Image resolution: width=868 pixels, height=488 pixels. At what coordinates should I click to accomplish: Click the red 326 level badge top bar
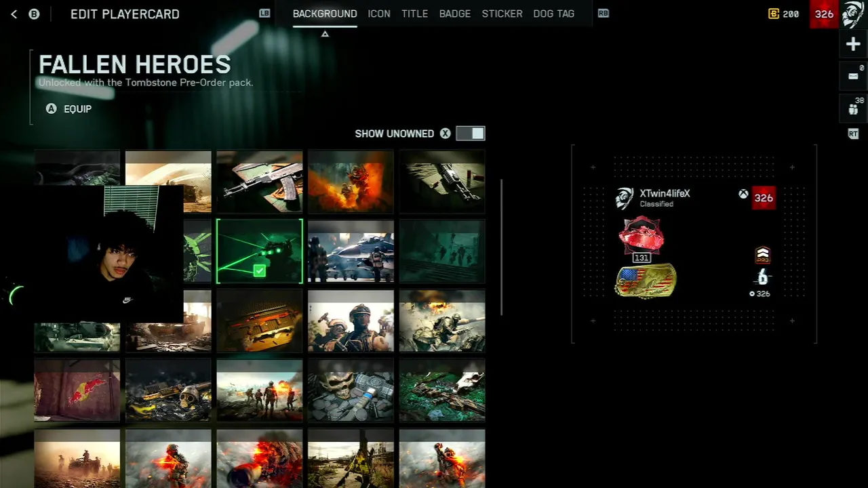(824, 14)
